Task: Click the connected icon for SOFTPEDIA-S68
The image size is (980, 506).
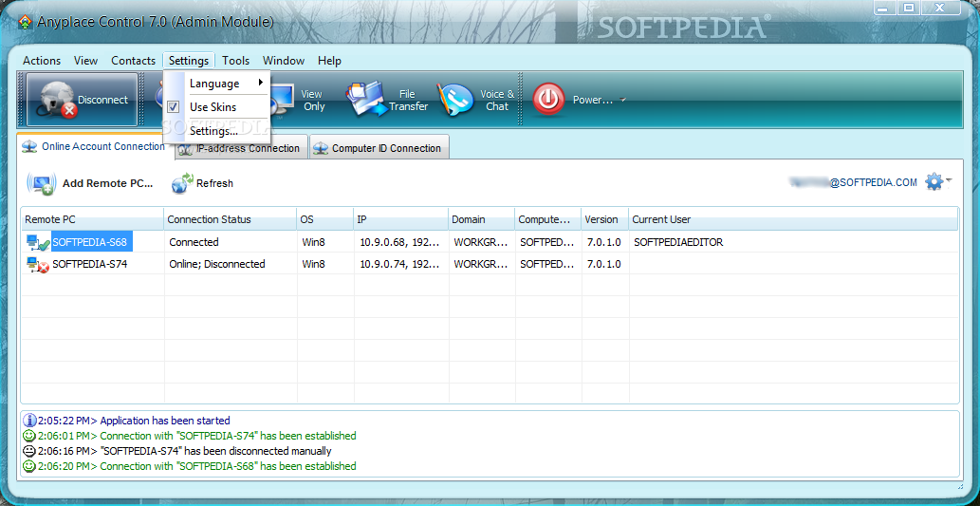Action: (x=38, y=243)
